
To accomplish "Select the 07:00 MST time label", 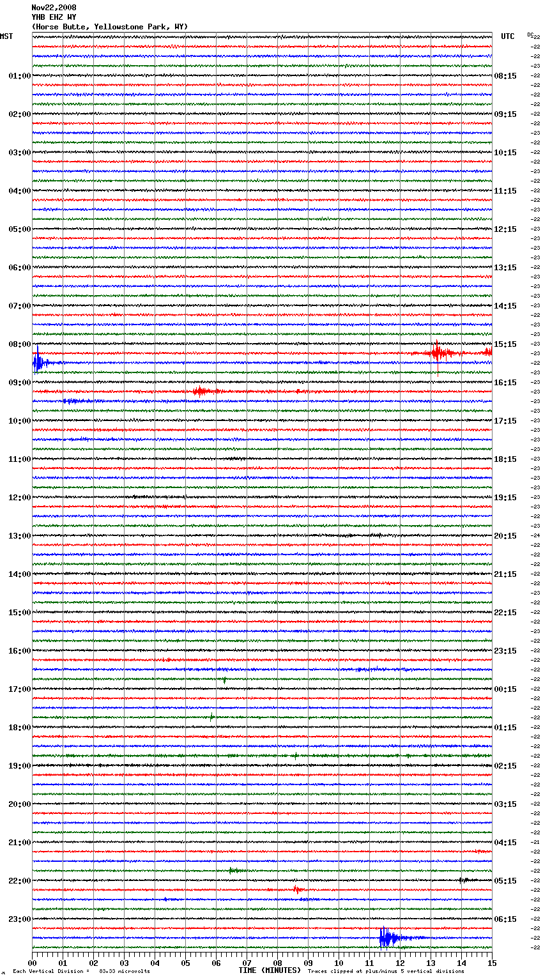I will (20, 306).
